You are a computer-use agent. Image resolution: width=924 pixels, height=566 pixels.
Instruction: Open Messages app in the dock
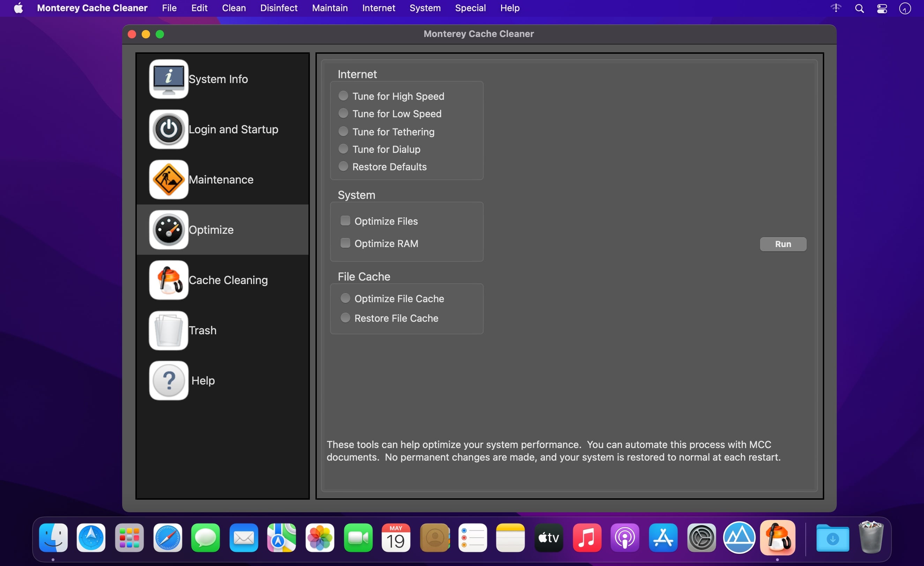206,538
